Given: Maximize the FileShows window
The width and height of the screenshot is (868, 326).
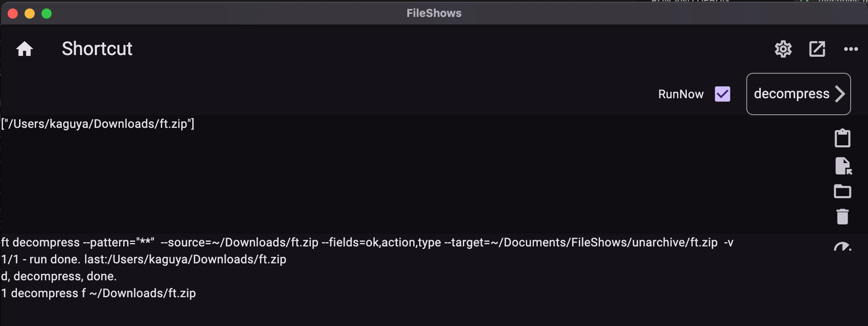Looking at the screenshot, I should point(47,14).
